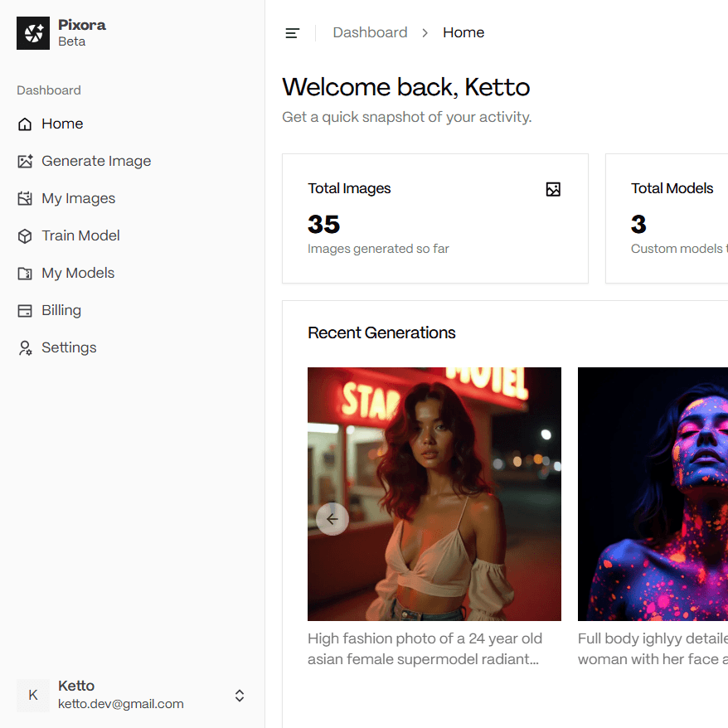Open the neon paint woman thumbnail

pyautogui.click(x=653, y=494)
